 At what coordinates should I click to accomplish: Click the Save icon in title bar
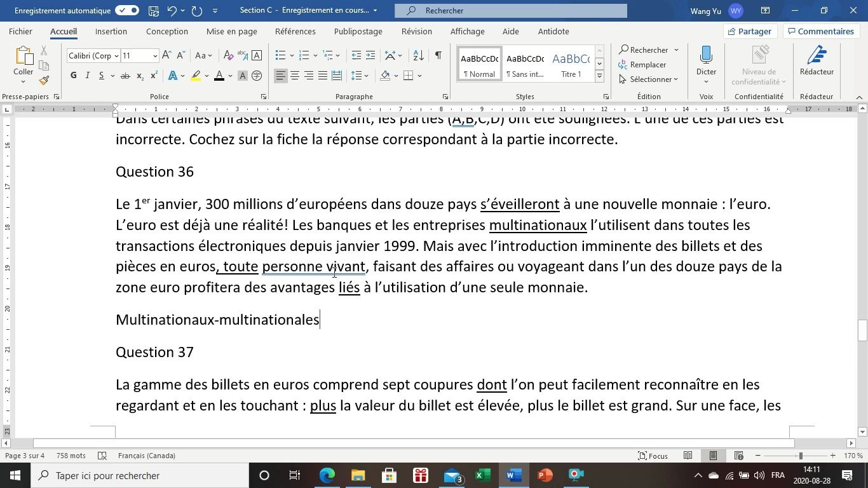pyautogui.click(x=154, y=11)
